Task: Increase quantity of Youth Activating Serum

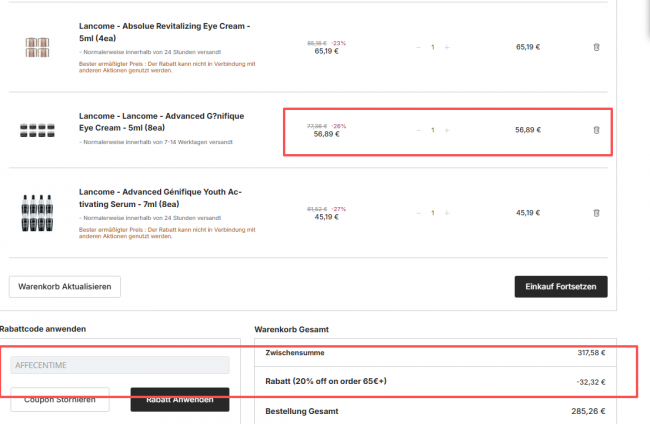Action: click(447, 213)
